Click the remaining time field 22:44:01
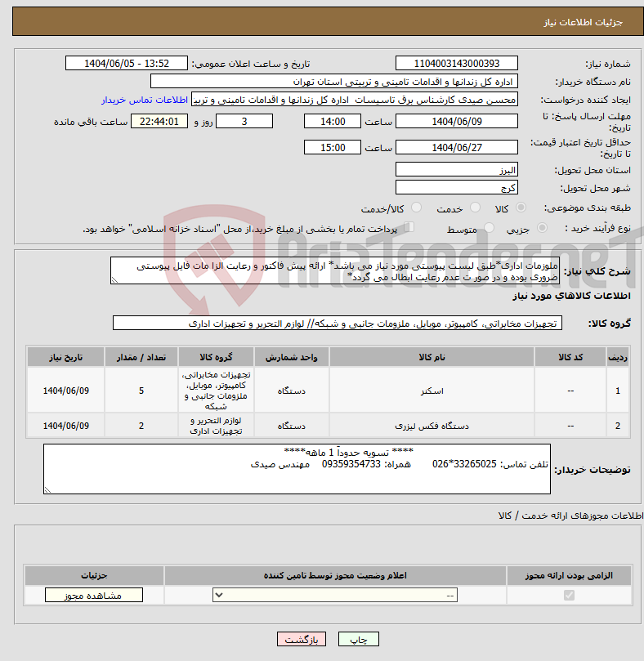 159,122
